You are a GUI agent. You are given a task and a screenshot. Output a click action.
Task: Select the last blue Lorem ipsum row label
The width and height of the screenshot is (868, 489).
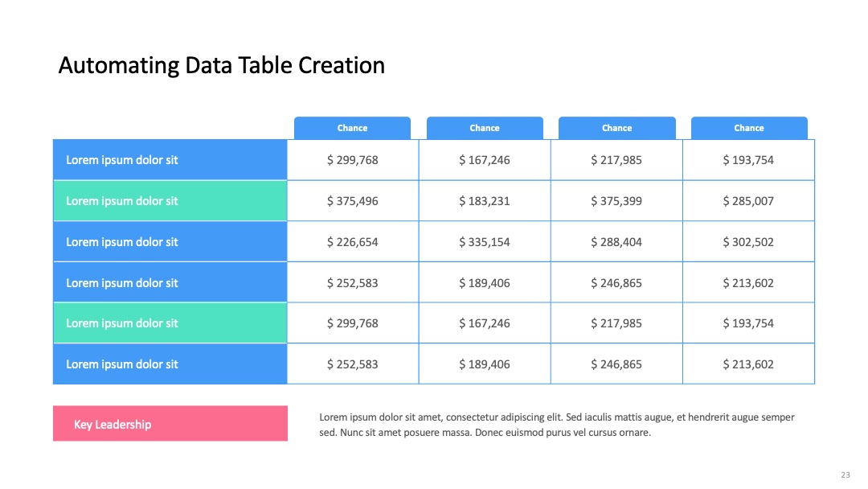(170, 364)
